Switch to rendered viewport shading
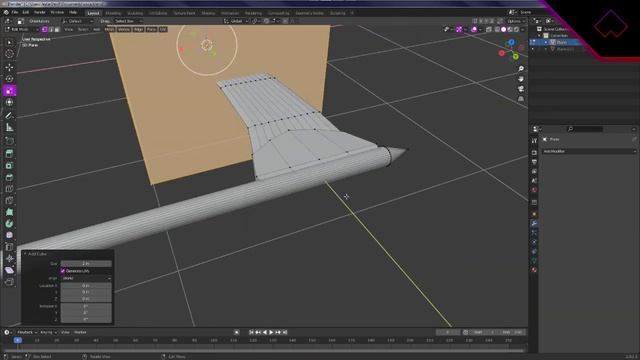The image size is (640, 360). (516, 29)
